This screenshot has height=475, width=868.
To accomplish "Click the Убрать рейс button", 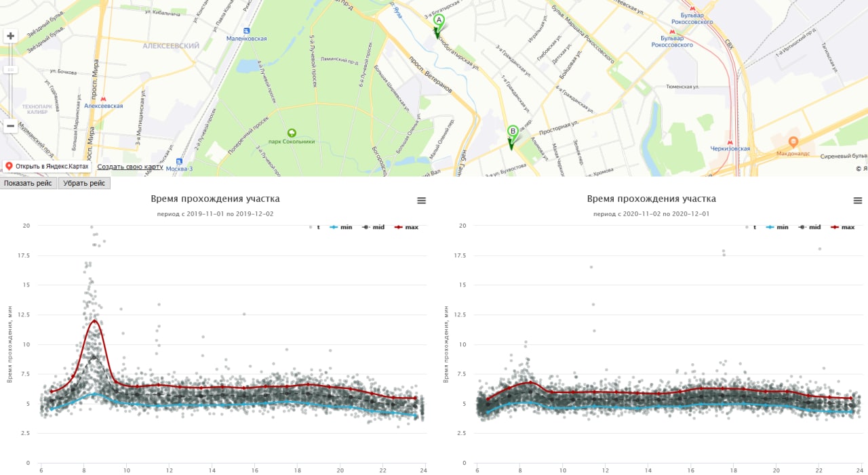I will (x=84, y=183).
